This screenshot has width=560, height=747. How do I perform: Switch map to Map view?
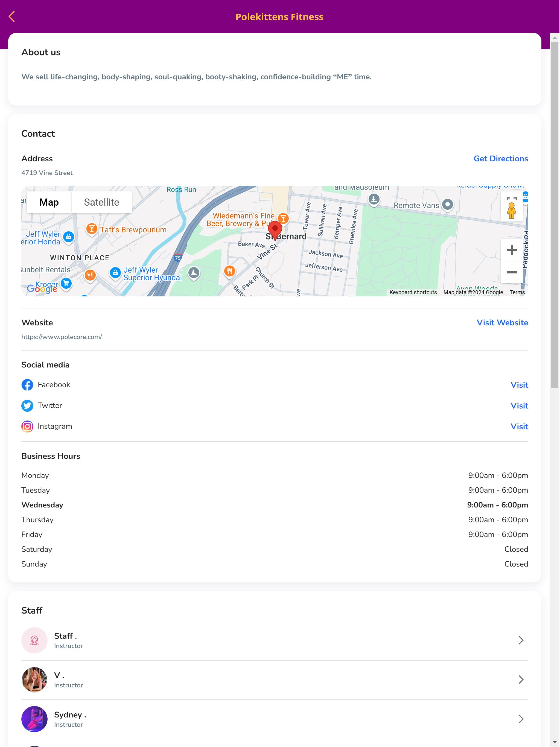click(x=49, y=202)
